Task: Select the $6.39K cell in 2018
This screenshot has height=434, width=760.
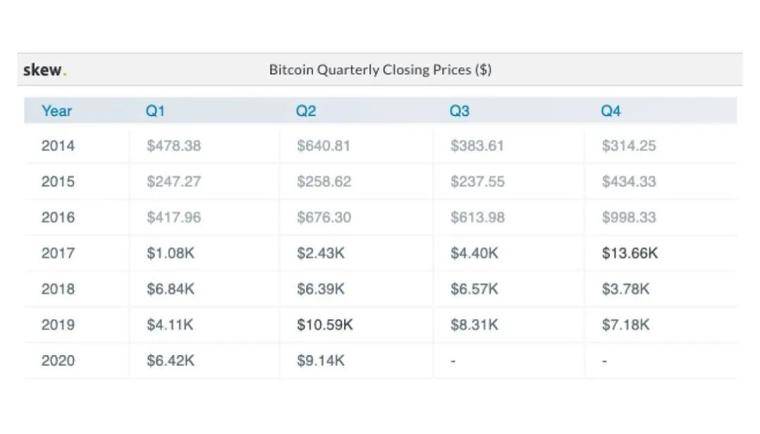Action: pos(321,289)
